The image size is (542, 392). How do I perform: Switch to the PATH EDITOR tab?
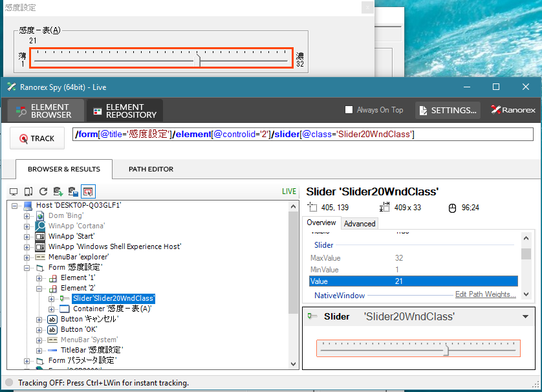pos(151,169)
